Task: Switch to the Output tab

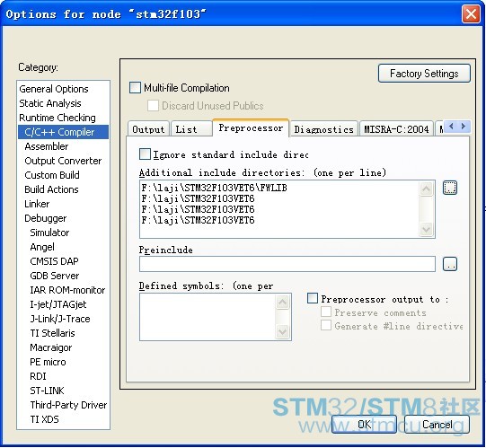Action: click(x=148, y=129)
